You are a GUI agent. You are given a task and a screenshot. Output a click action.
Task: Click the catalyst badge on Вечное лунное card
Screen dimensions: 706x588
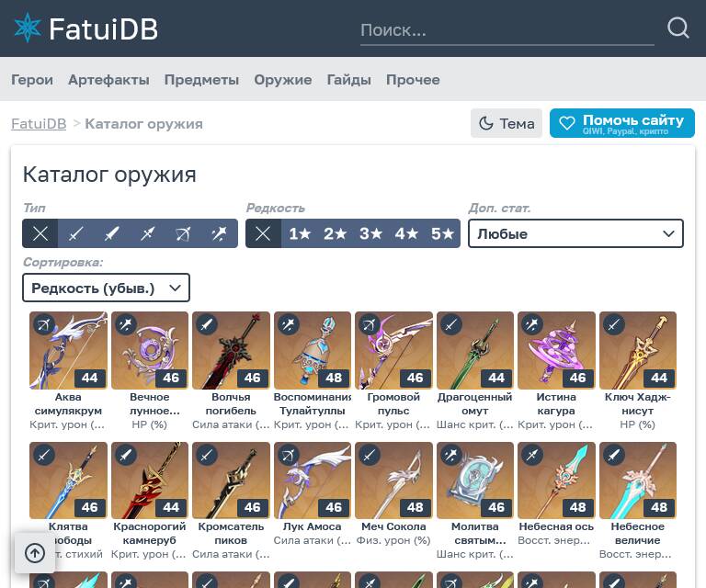click(x=125, y=324)
